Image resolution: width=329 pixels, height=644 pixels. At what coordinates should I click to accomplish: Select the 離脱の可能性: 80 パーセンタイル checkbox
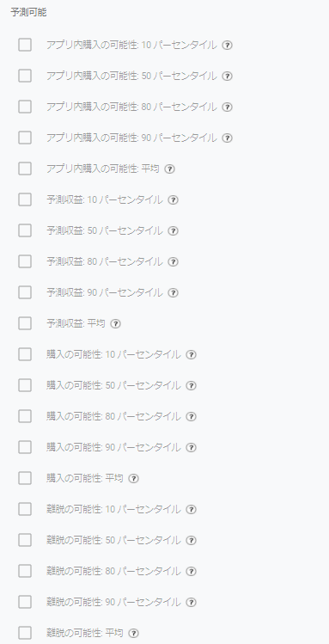pyautogui.click(x=25, y=571)
